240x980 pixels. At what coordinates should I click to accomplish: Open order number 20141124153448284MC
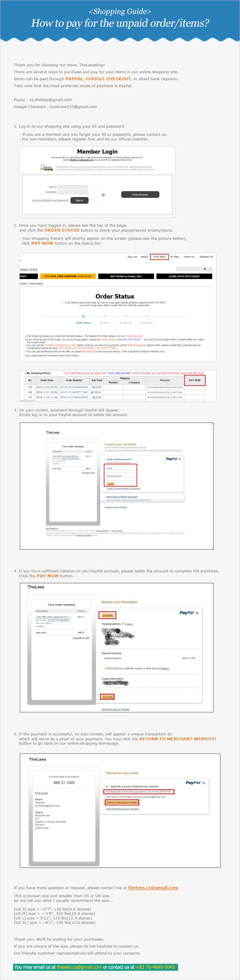pyautogui.click(x=74, y=387)
